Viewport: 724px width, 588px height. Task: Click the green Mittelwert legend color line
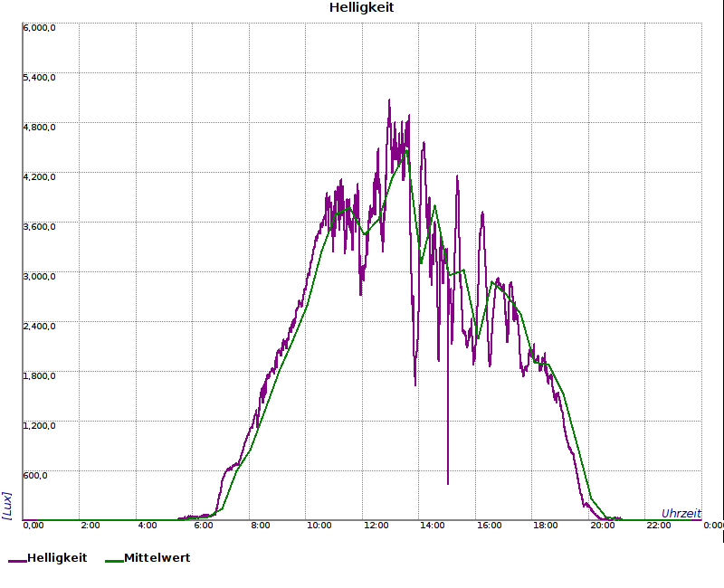115,561
